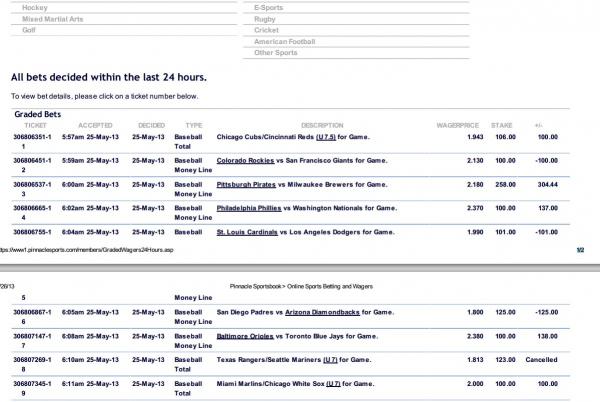Click the Colorado Rockies underlined selection

[x=248, y=160]
